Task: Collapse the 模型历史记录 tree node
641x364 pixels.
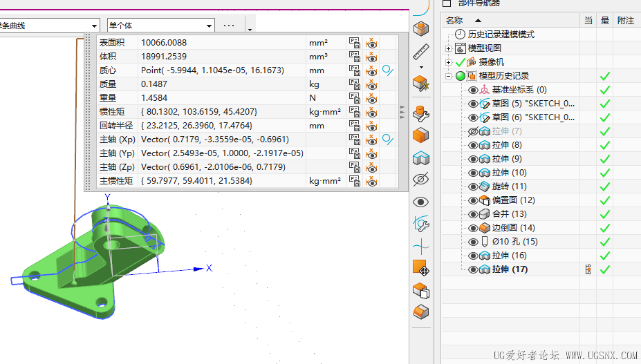Action: (x=448, y=76)
